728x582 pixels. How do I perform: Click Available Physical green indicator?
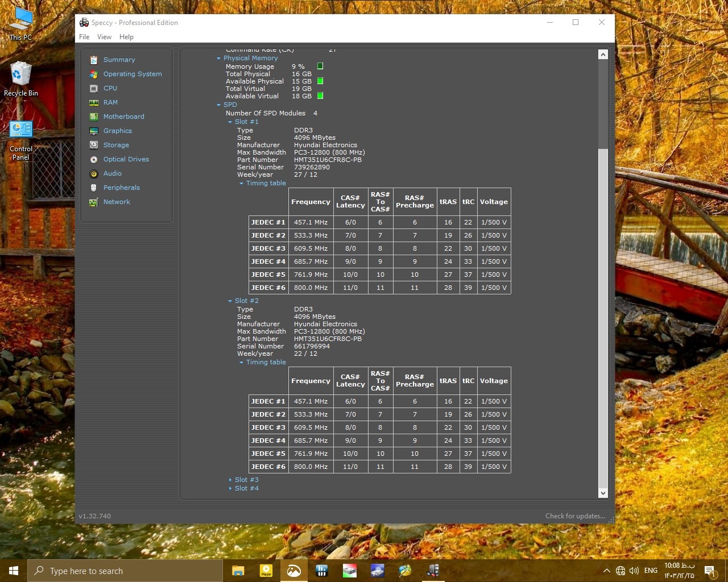click(x=320, y=81)
